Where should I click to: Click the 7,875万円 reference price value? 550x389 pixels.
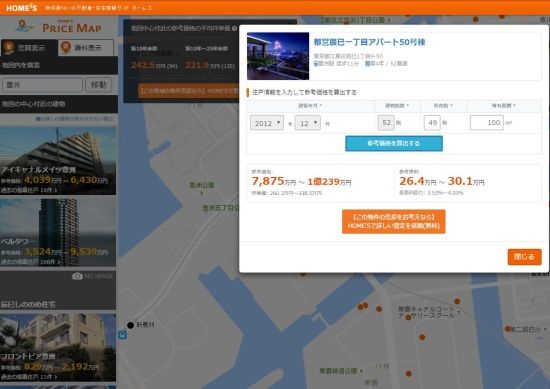click(x=274, y=181)
